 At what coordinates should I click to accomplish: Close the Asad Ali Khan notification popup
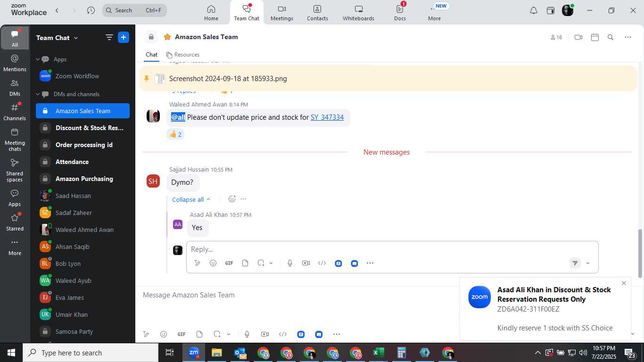tap(624, 283)
